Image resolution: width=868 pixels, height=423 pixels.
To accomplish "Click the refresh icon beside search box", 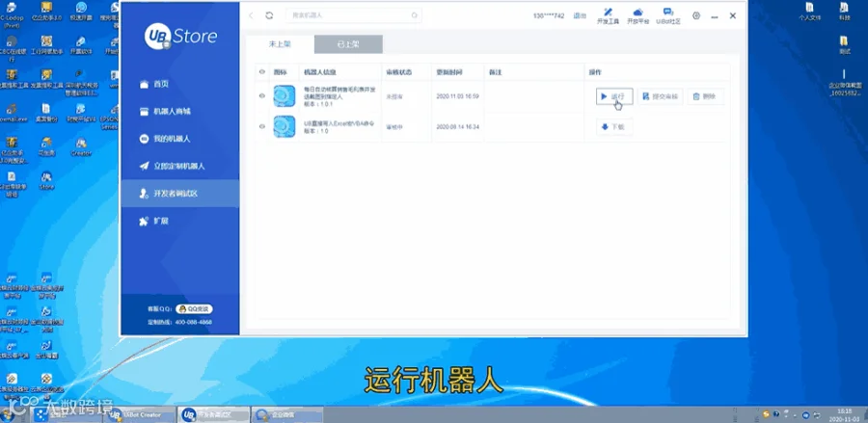I will 269,15.
